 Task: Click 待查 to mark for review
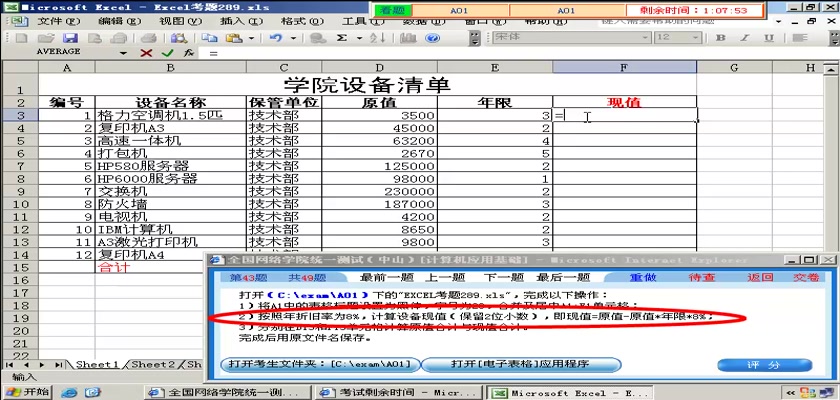(x=702, y=277)
